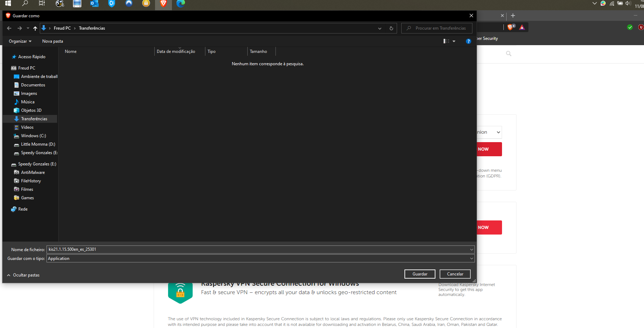Click the green checkmark extension icon
This screenshot has width=644, height=328.
click(x=630, y=27)
